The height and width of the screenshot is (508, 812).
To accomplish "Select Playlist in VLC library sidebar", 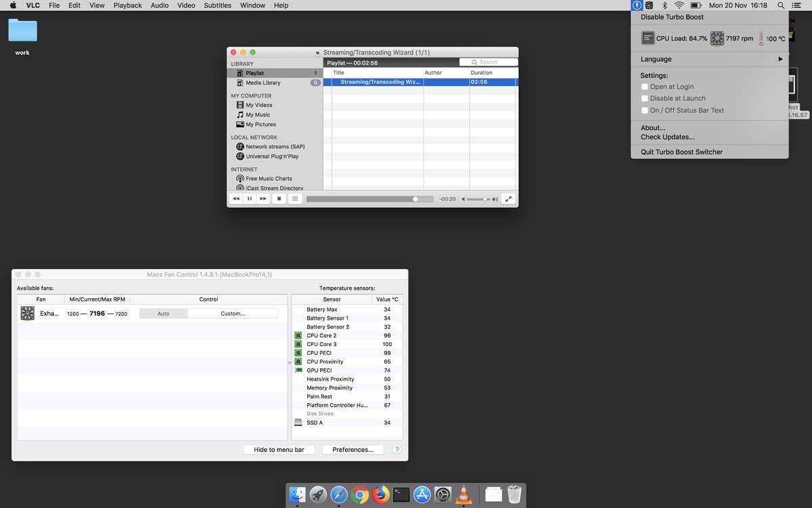I will pyautogui.click(x=275, y=73).
